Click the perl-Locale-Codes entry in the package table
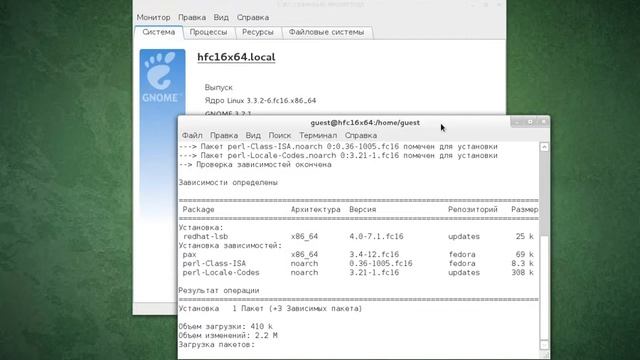Viewport: 640px width, 360px height. click(x=221, y=272)
